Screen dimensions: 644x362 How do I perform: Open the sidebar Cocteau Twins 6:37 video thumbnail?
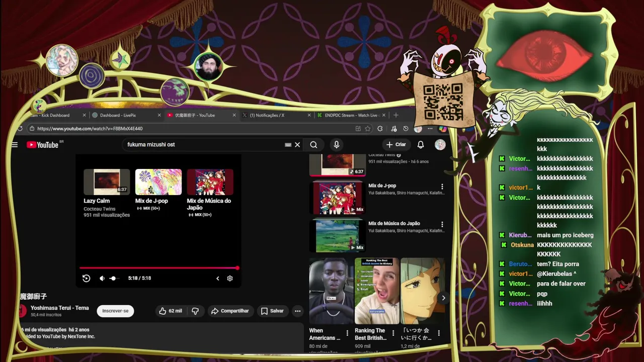[337, 165]
